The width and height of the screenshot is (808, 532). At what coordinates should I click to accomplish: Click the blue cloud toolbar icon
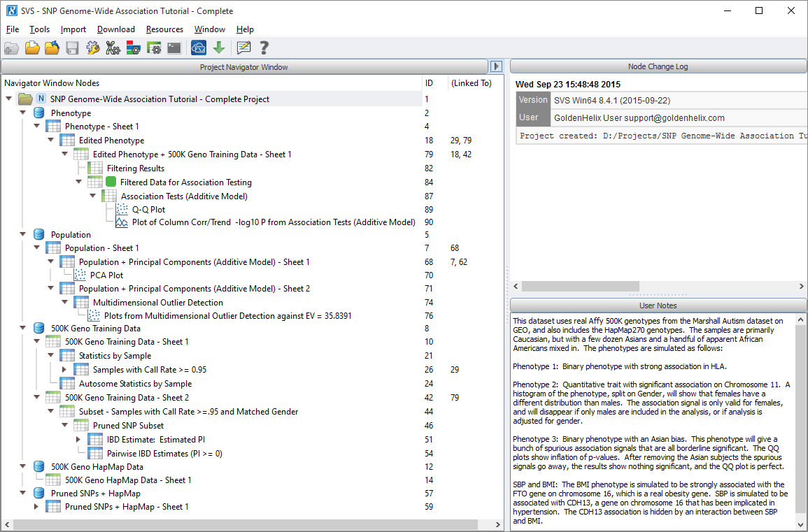[199, 48]
